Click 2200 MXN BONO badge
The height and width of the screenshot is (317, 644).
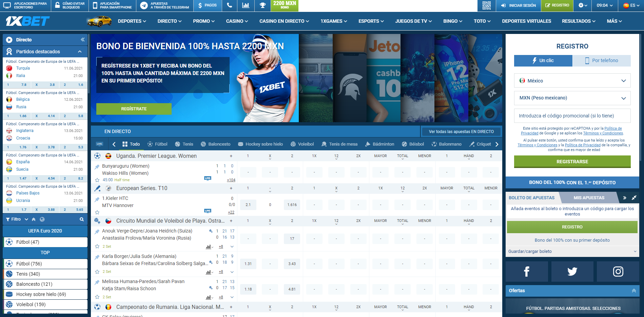[285, 5]
